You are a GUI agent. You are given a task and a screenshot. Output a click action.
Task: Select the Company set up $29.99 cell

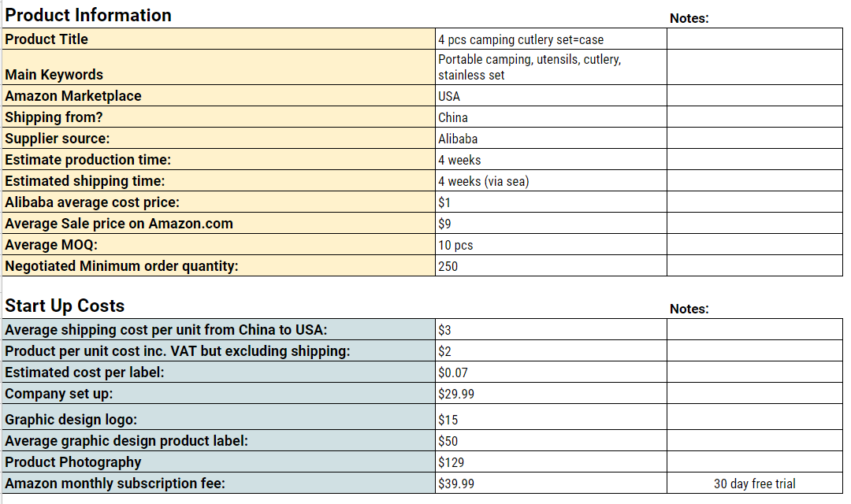[551, 393]
